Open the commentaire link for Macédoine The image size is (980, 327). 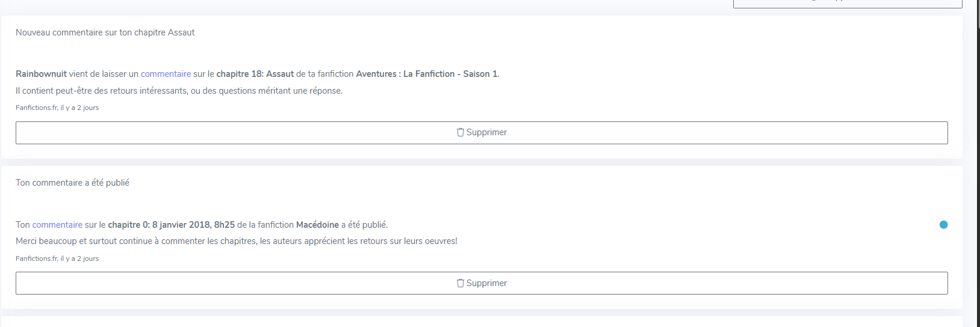pyautogui.click(x=57, y=225)
